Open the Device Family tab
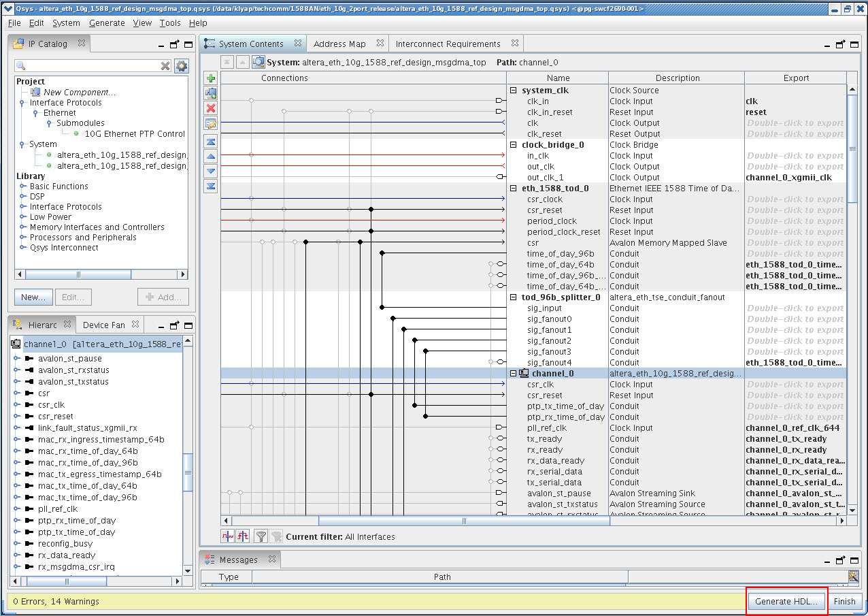The height and width of the screenshot is (616, 868). pos(103,325)
